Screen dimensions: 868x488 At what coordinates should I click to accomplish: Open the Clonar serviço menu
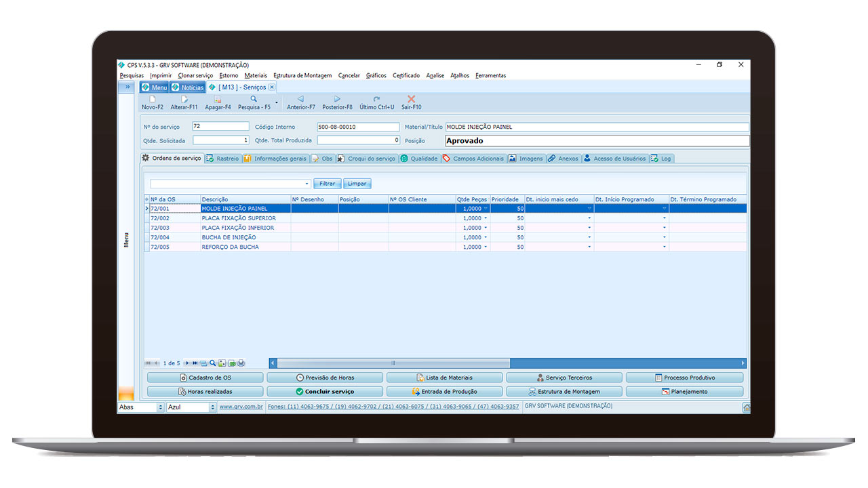[x=195, y=75]
